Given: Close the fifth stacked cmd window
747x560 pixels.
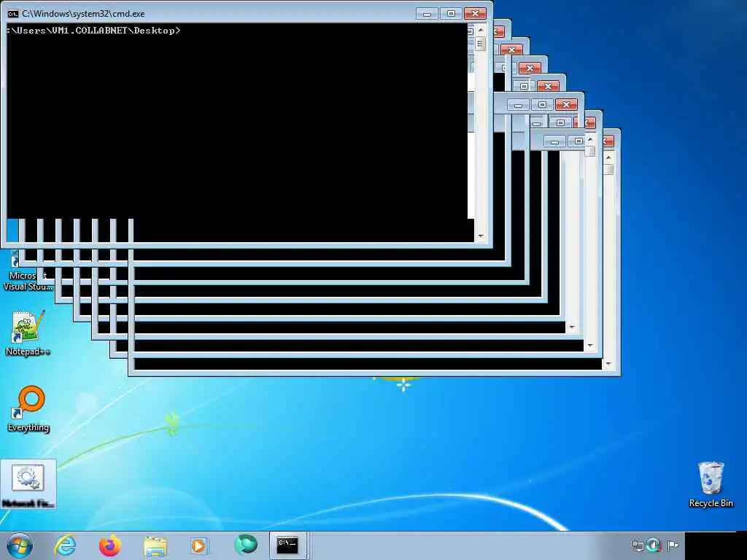Looking at the screenshot, I should pyautogui.click(x=548, y=86).
